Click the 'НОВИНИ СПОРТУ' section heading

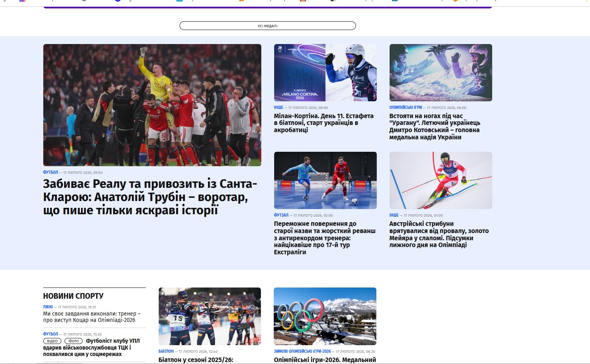(x=73, y=296)
